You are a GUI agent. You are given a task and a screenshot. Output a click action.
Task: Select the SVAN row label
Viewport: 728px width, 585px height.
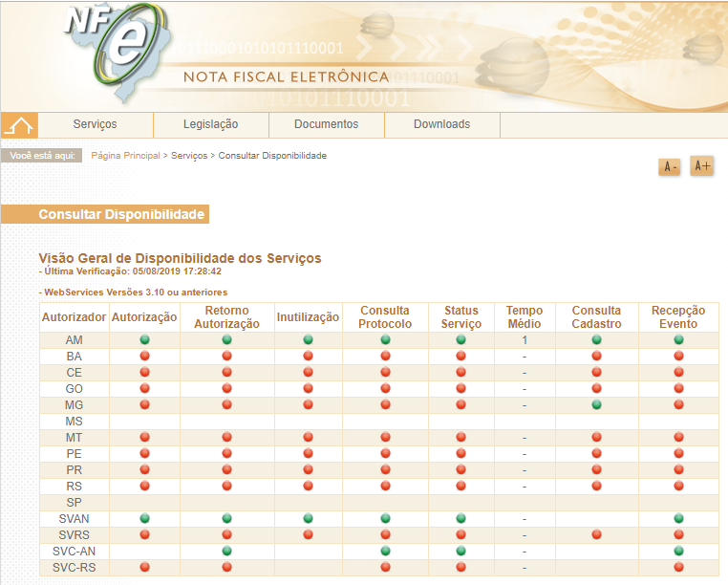tap(75, 519)
